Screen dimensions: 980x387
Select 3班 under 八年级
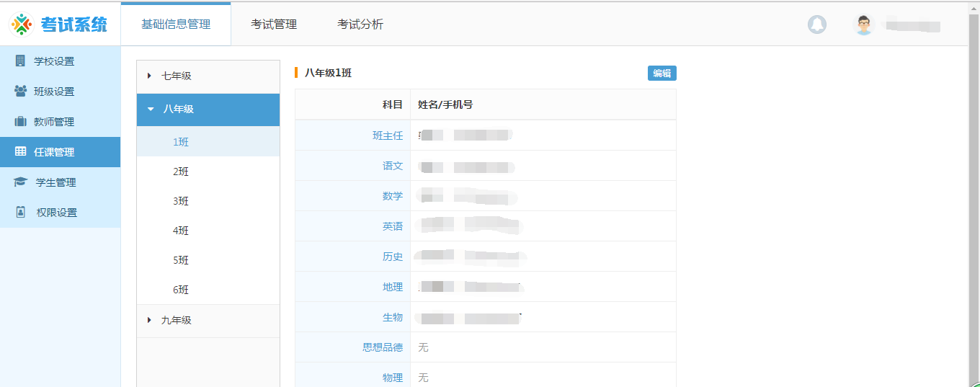(x=208, y=201)
